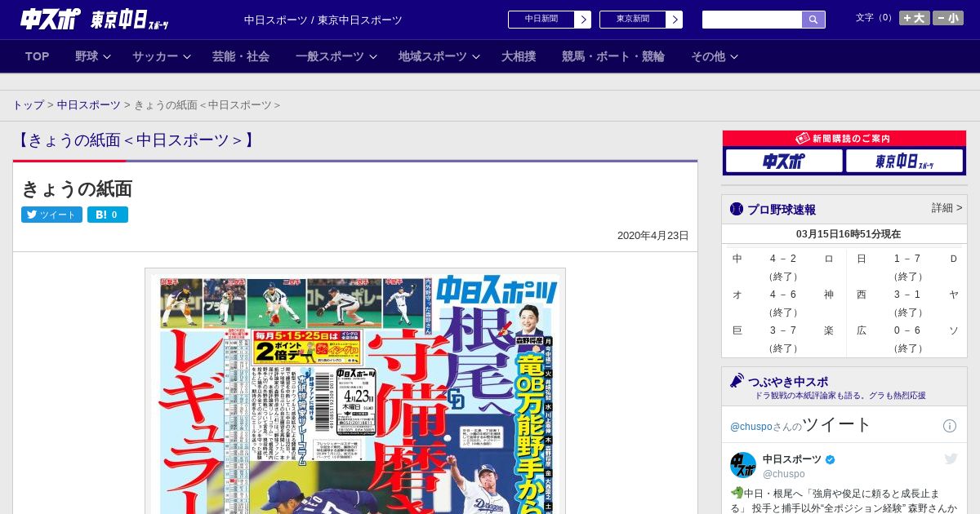This screenshot has height=514, width=980.
Task: Share article via Twitter ツイート button
Action: pyautogui.click(x=51, y=215)
